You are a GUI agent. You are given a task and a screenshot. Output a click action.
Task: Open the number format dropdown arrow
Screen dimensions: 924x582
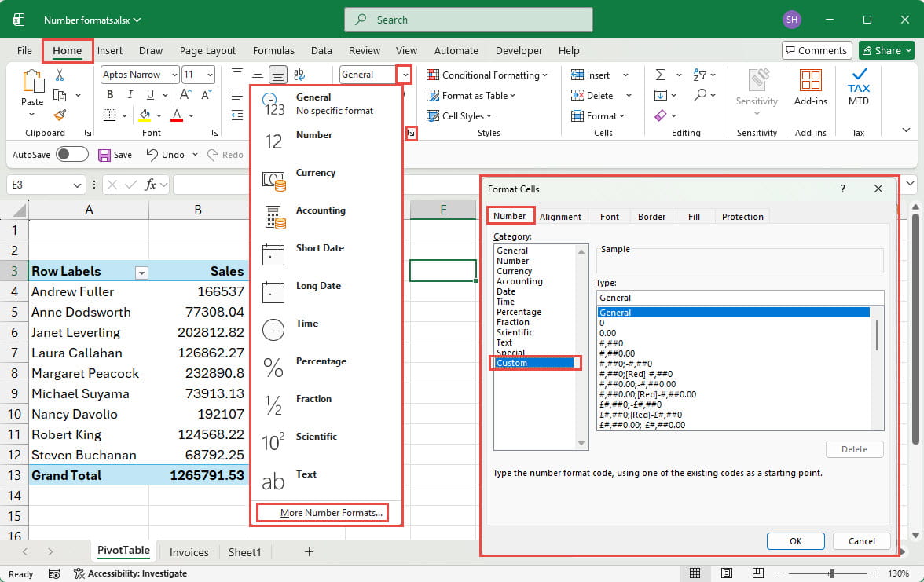405,75
